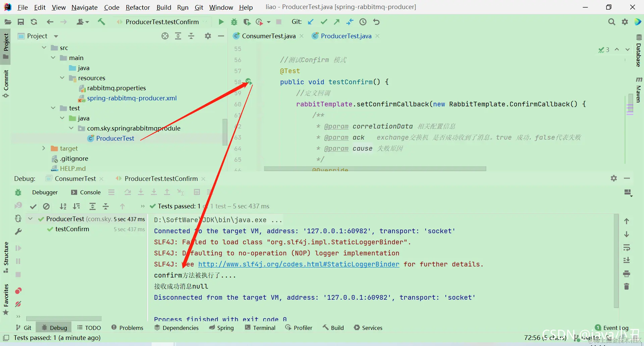Run ProducerTest.testConfirm with green play button

[221, 22]
